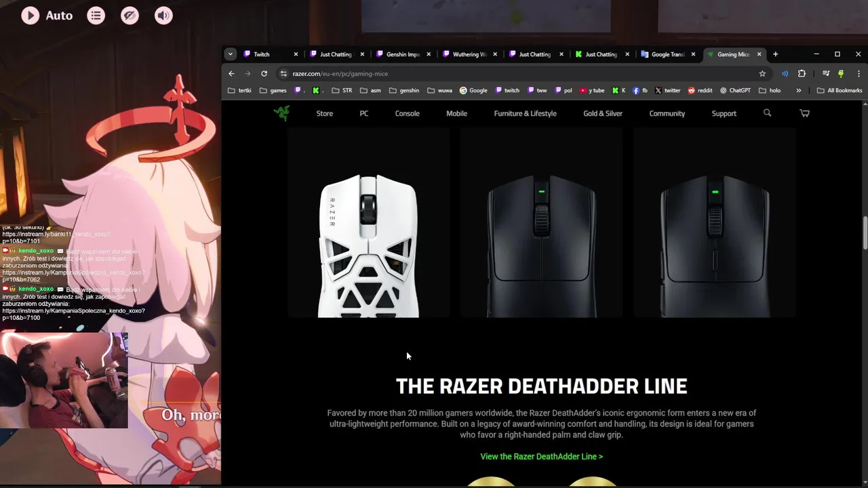Click the Razer logo
Viewport: 868px width, 488px height.
tap(283, 113)
